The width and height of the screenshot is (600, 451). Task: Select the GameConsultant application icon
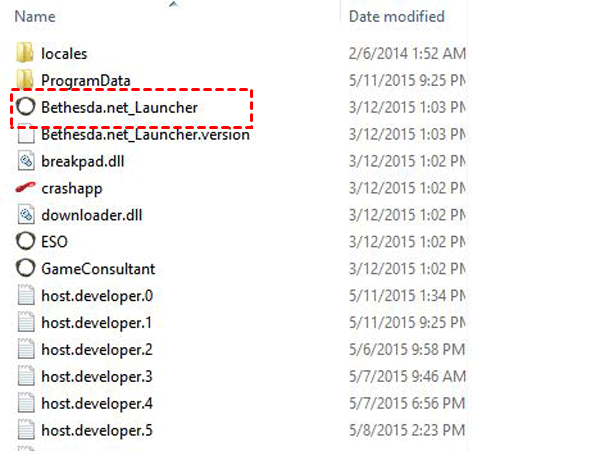(x=26, y=268)
